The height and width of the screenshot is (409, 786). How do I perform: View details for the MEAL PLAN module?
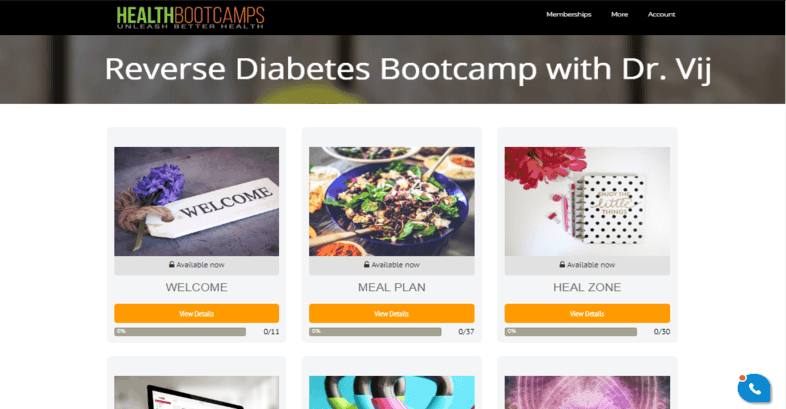coord(391,313)
